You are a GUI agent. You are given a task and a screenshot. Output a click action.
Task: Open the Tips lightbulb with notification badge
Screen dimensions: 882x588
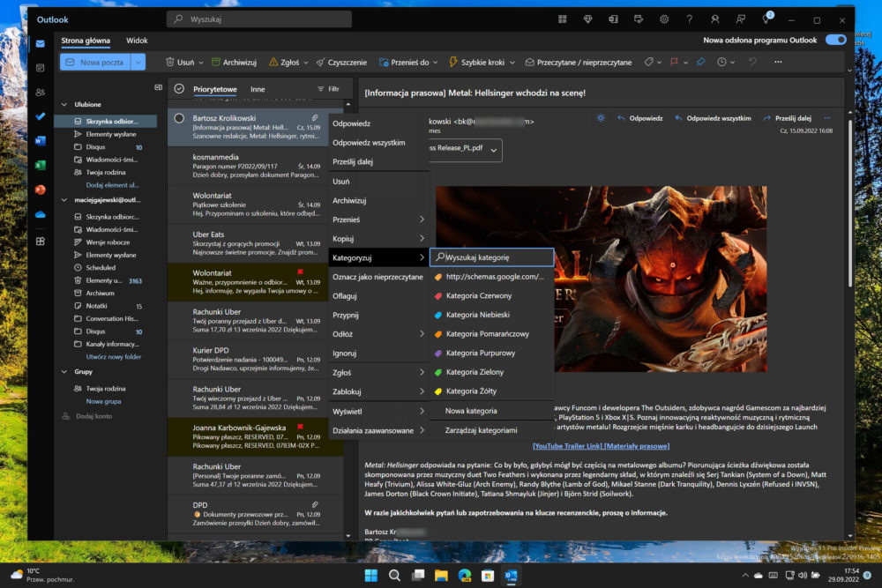pyautogui.click(x=766, y=19)
